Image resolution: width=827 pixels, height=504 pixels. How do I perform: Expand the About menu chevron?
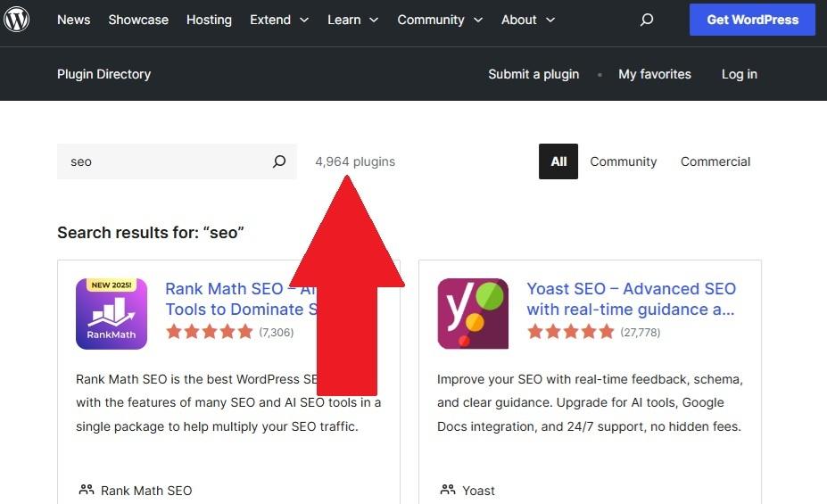tap(550, 20)
